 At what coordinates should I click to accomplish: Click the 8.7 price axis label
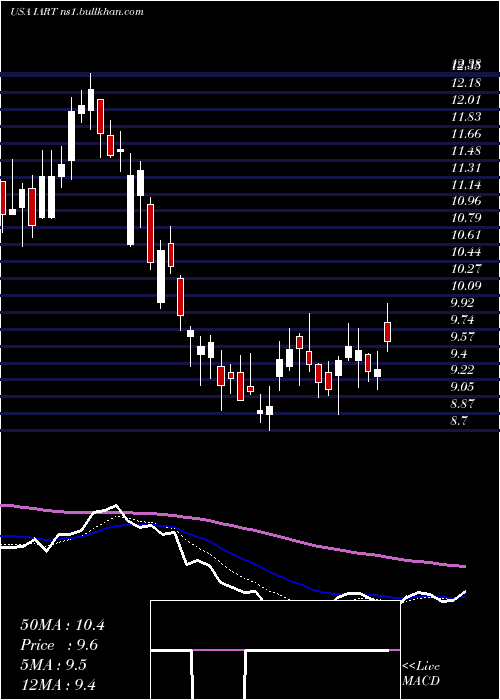[460, 421]
